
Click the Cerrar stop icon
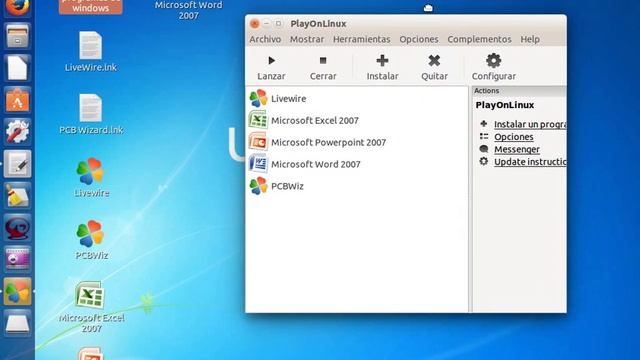pyautogui.click(x=323, y=60)
